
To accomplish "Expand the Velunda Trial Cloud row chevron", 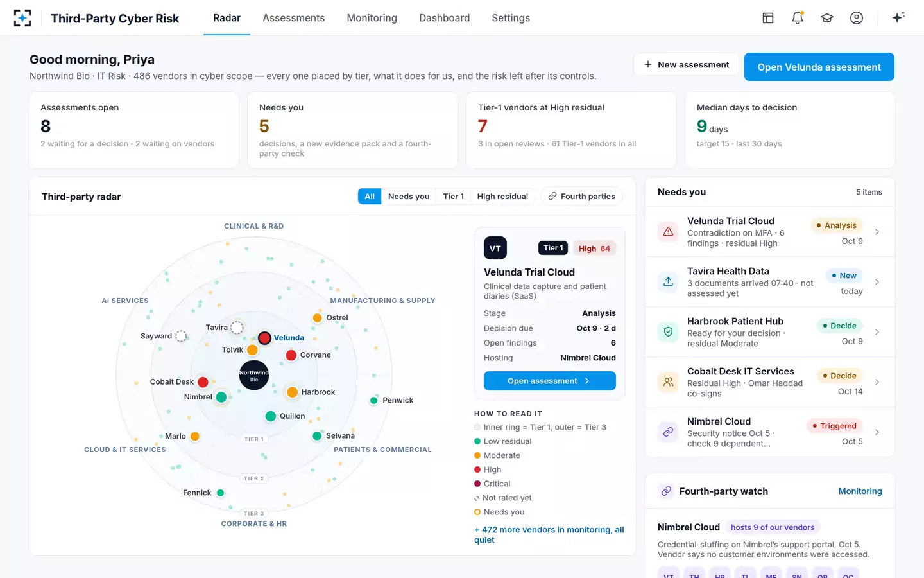I will point(877,232).
